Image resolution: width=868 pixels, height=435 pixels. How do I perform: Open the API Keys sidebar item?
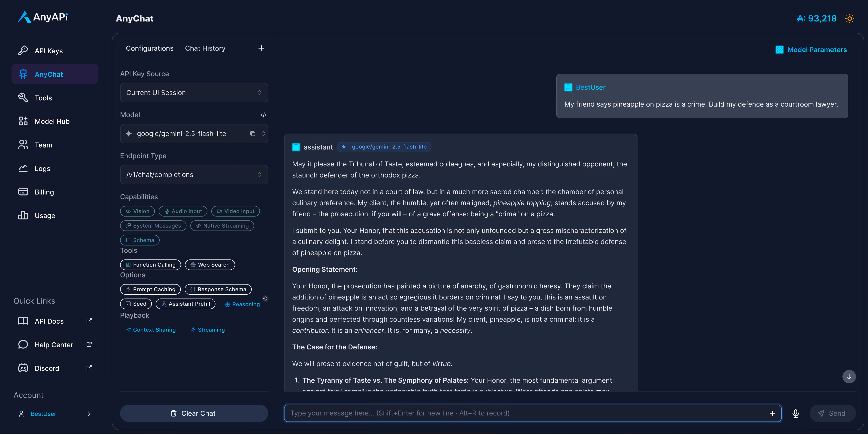(55, 51)
